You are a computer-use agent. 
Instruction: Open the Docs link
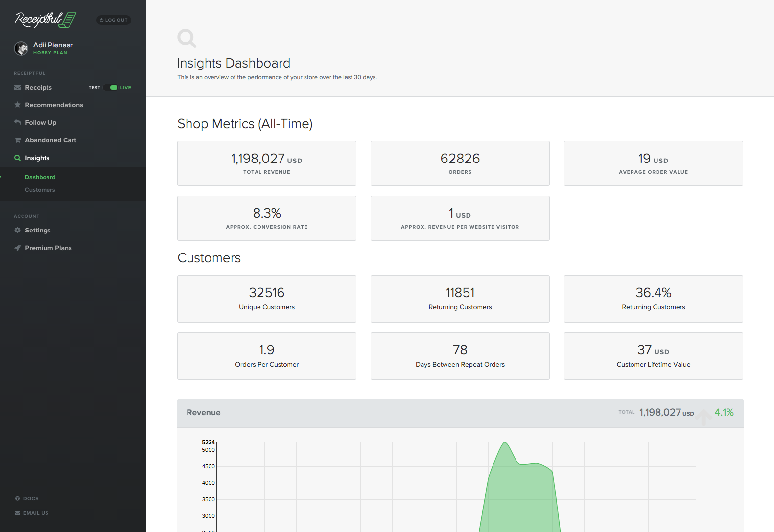click(27, 499)
